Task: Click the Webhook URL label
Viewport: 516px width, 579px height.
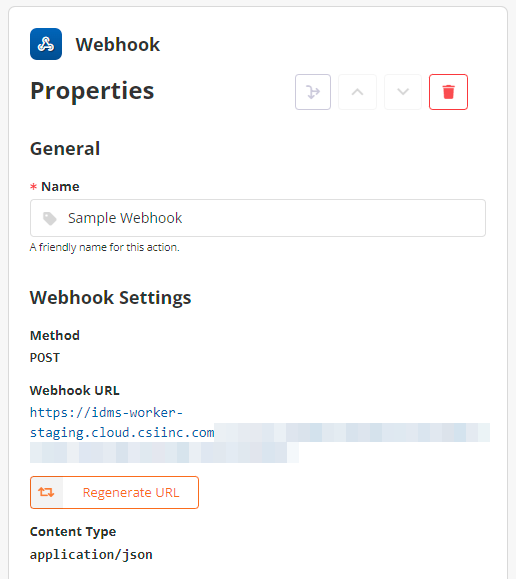Action: (x=75, y=390)
